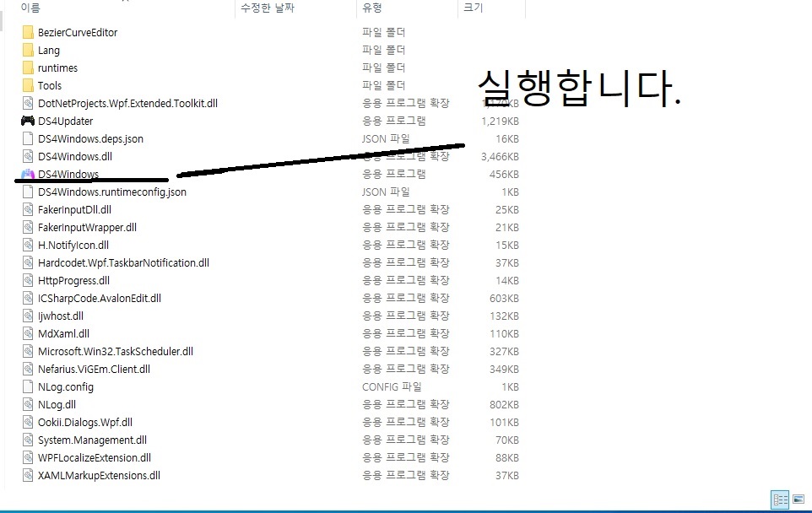Select the runtimes folder name
The image size is (812, 513).
(57, 67)
